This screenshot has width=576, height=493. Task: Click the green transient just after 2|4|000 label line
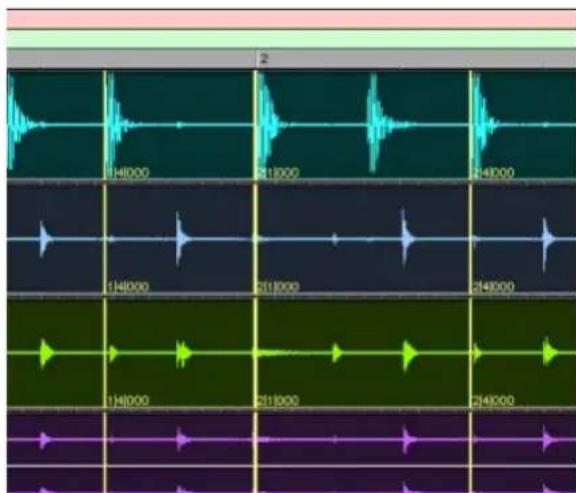[477, 353]
